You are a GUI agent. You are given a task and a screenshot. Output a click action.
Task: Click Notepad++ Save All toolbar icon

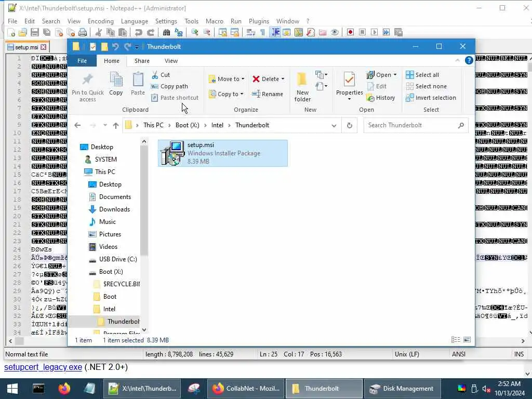coord(47,32)
